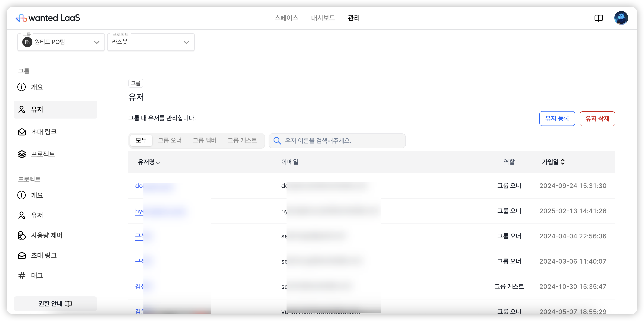
Task: Select the 모두 filter tab
Action: [x=141, y=140]
